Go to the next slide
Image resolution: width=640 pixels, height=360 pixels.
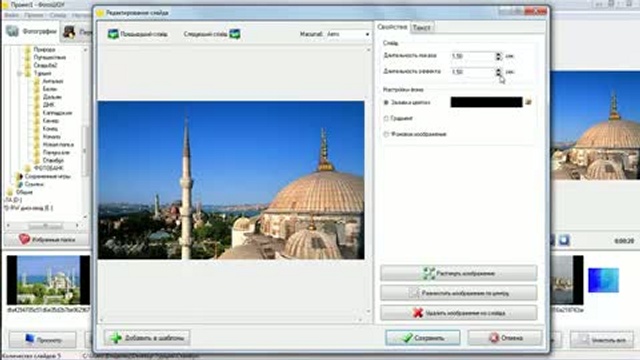point(211,34)
